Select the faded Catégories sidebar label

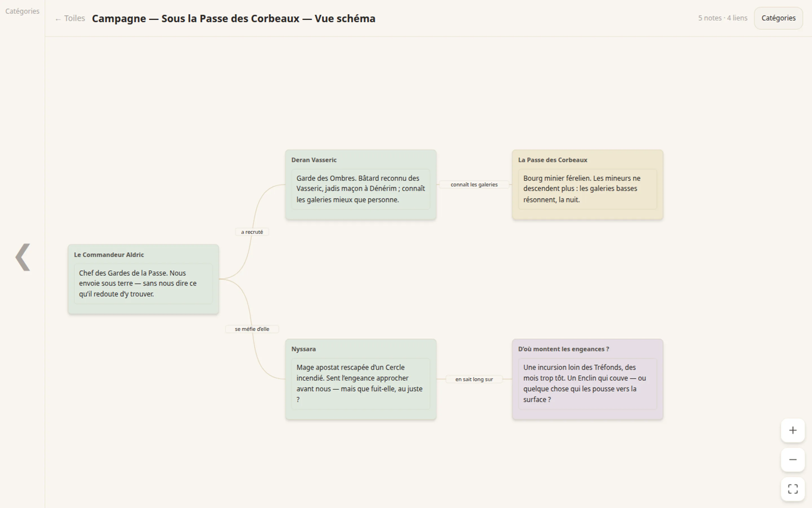[22, 11]
